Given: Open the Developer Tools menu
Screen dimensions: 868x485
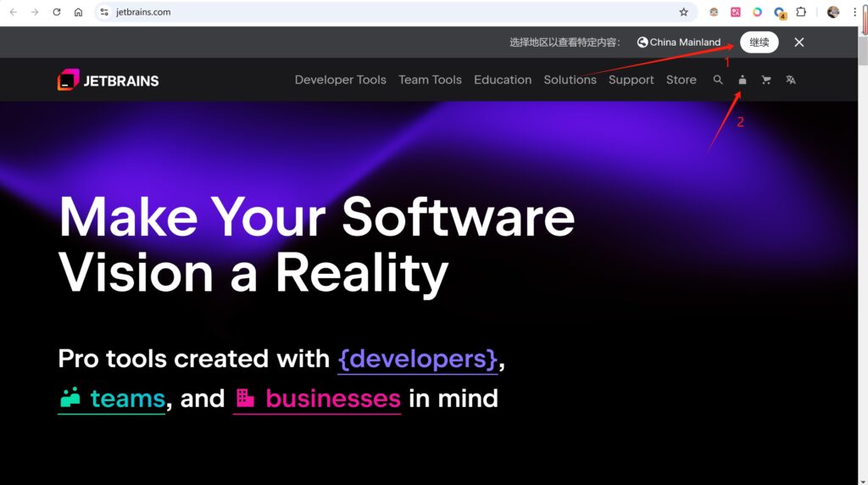Looking at the screenshot, I should coord(341,80).
